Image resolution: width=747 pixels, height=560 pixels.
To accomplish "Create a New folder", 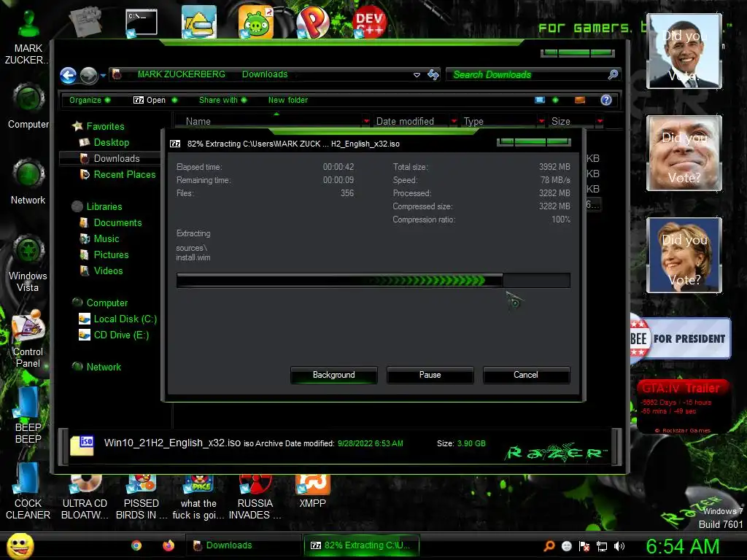I will (287, 100).
